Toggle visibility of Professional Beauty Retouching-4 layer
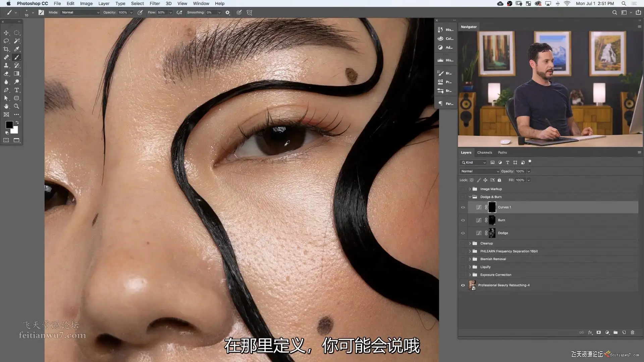The height and width of the screenshot is (362, 644). (x=463, y=285)
